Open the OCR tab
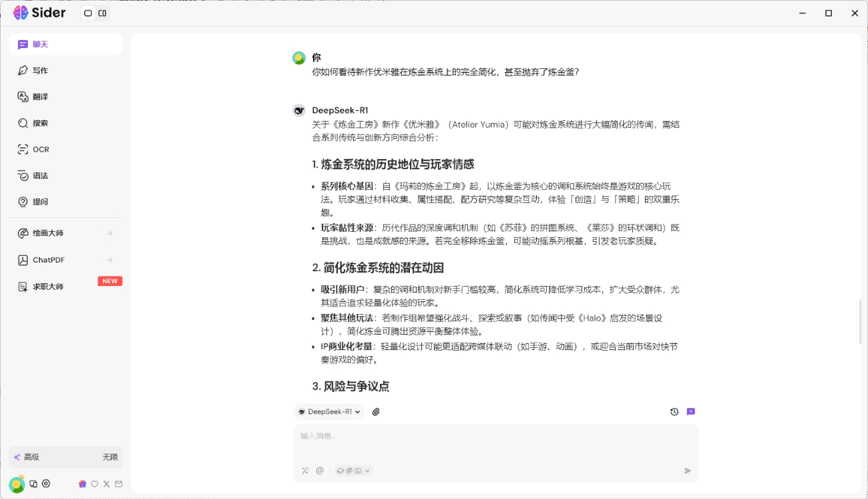This screenshot has width=868, height=499. (65, 149)
